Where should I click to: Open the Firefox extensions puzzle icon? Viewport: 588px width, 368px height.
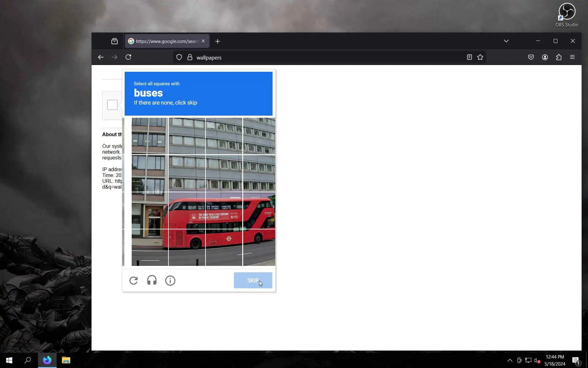(559, 57)
